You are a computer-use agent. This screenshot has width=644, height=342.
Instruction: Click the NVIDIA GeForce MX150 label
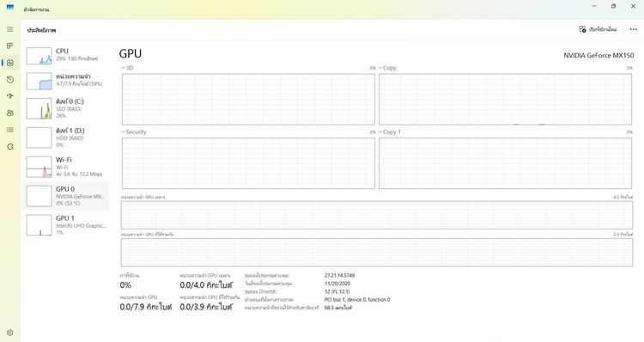(598, 56)
